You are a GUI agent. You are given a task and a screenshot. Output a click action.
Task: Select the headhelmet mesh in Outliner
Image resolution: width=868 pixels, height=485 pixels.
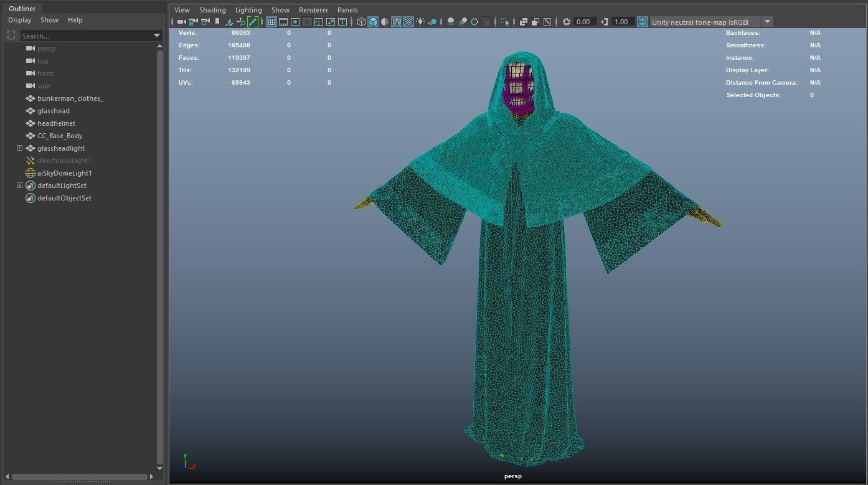tap(56, 123)
